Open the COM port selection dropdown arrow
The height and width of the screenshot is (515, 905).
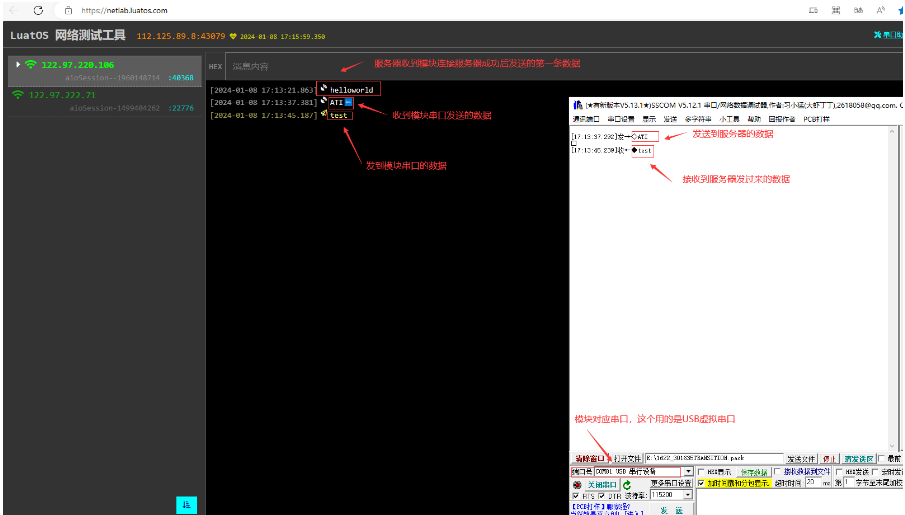point(688,472)
